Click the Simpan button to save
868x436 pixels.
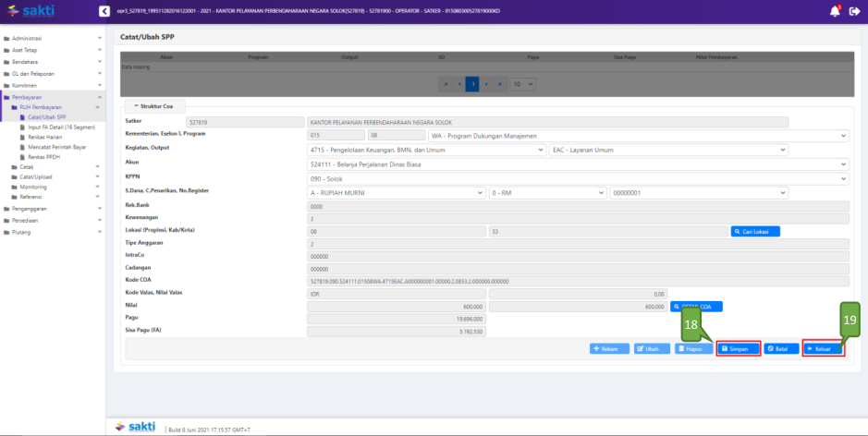tap(739, 349)
